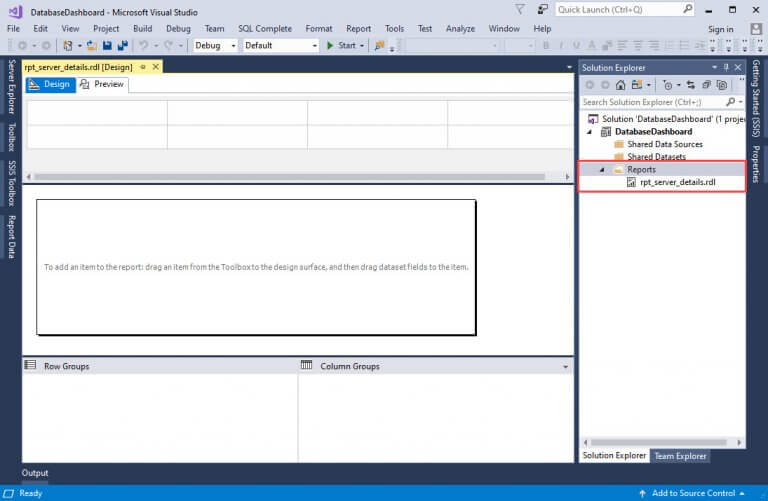Open the document tab list dropdown arrow

click(x=569, y=67)
